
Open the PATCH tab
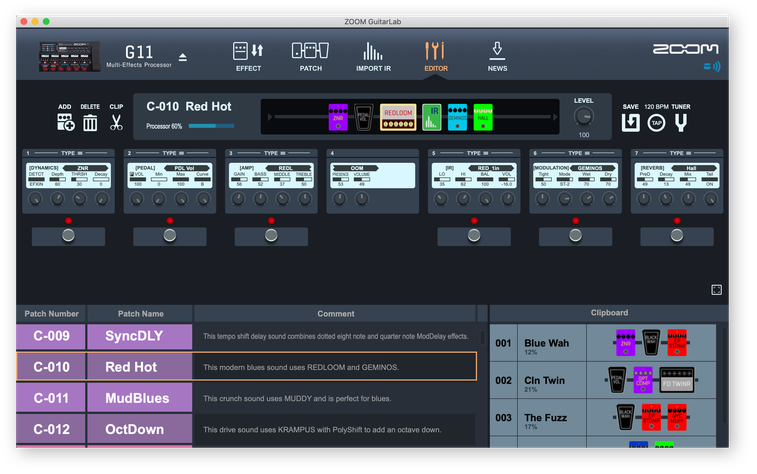point(310,56)
